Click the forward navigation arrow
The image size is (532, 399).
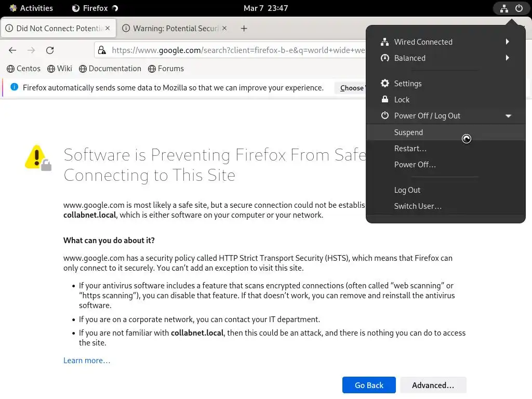pyautogui.click(x=31, y=50)
